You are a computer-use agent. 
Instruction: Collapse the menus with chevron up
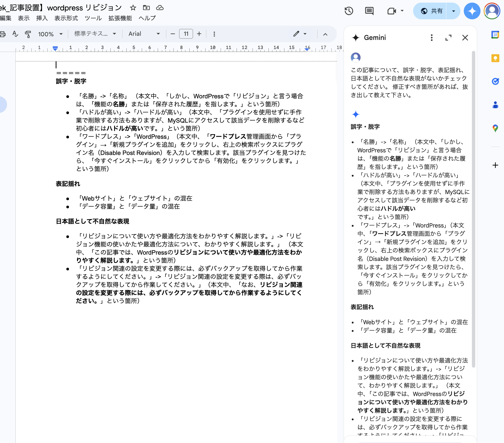[325, 34]
